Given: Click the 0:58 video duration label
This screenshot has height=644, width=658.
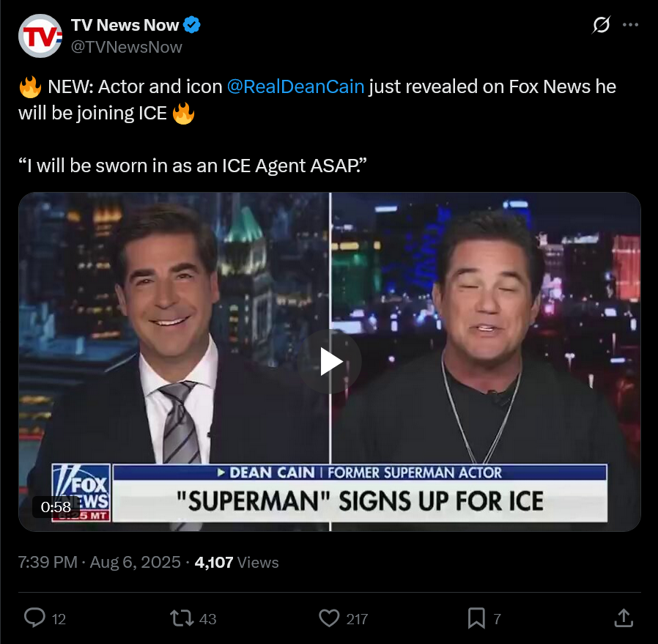Looking at the screenshot, I should (x=56, y=507).
